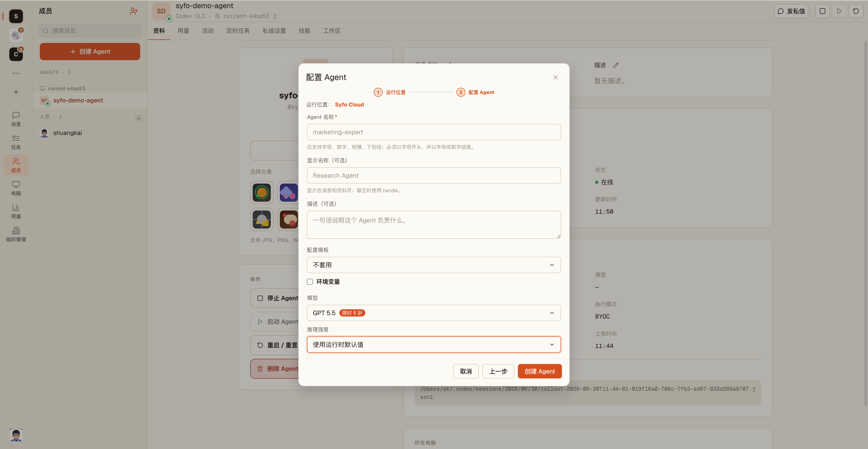Choose the brown beige avatar thumbnail
Viewport: 868px width, 449px height.
[288, 220]
